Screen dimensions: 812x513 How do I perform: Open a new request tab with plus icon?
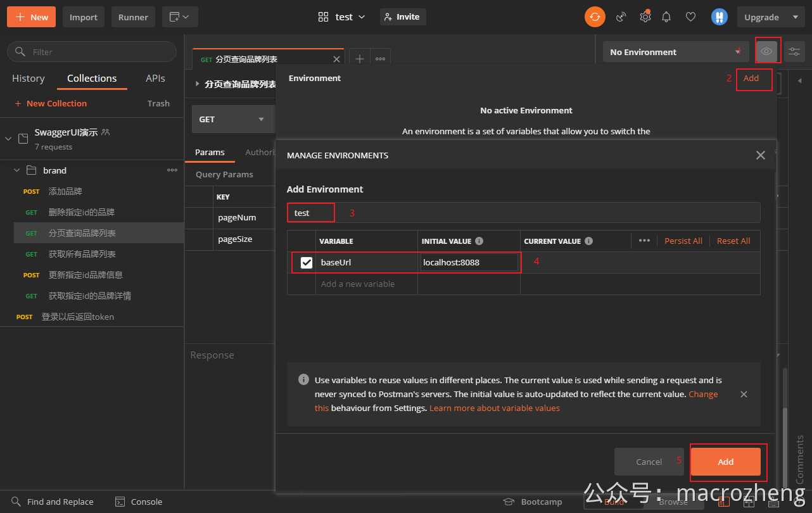coord(359,59)
